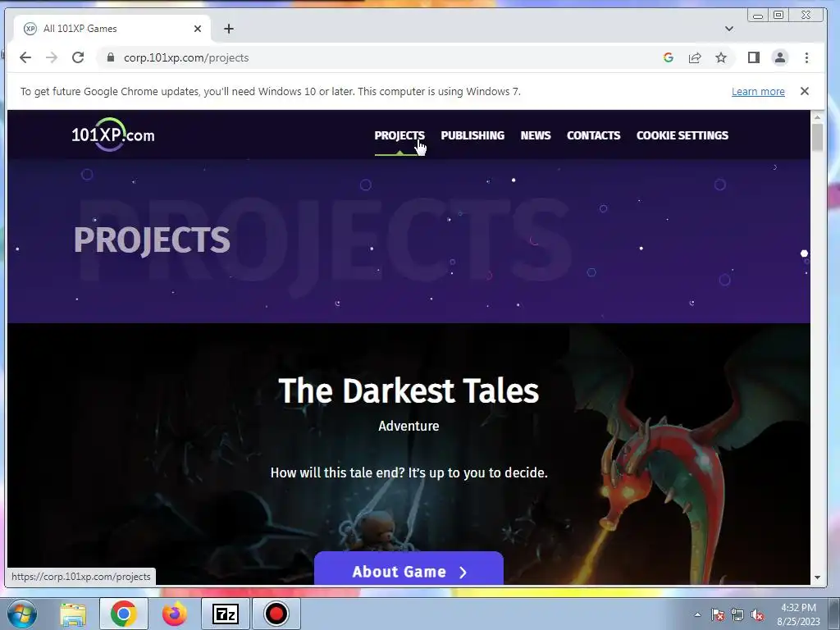Select PROJECTS in the site navigation
The height and width of the screenshot is (630, 840).
click(399, 135)
